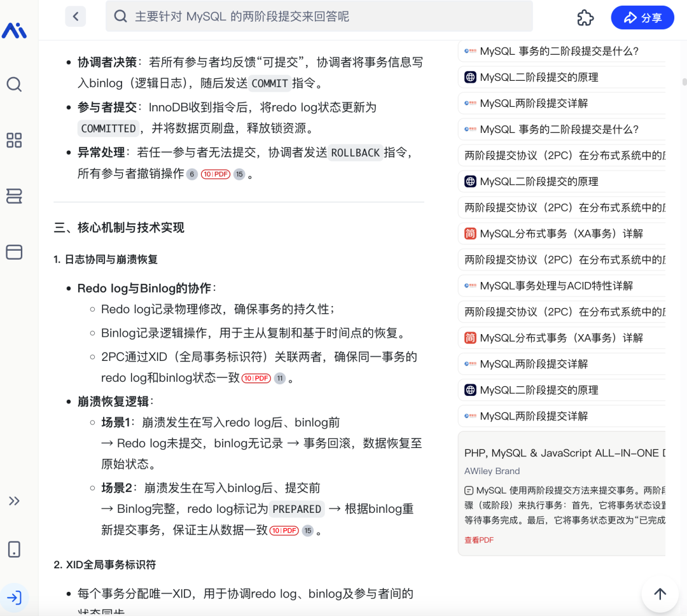Open PHP, MySQL & JavaScript ALL-IN-ONE card title
The width and height of the screenshot is (687, 616).
point(565,453)
